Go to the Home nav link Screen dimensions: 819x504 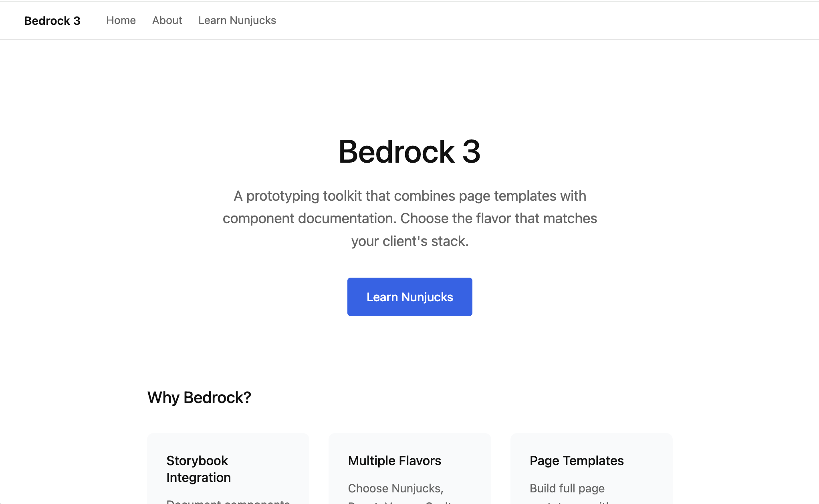coord(121,20)
